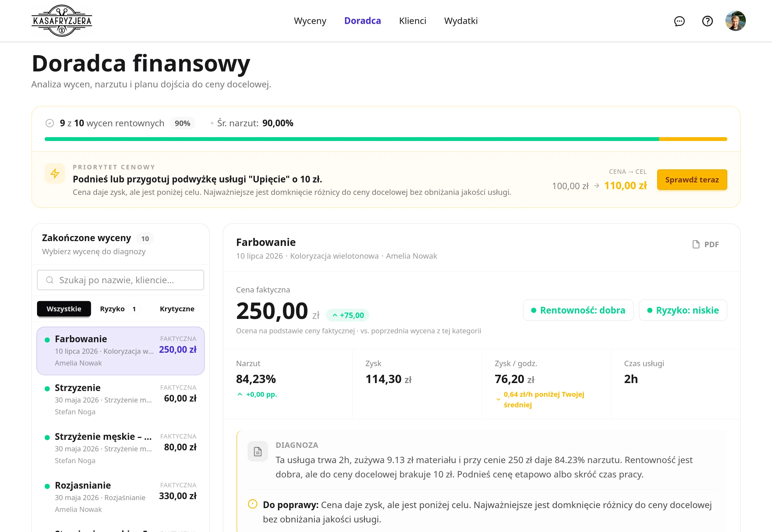Open the help question mark icon

(x=707, y=21)
